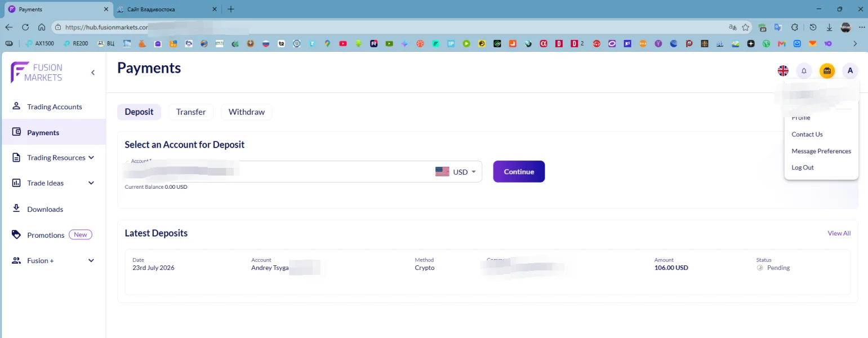Click the Fusion Markets logo
Screen dimensions: 868x338
pos(37,73)
